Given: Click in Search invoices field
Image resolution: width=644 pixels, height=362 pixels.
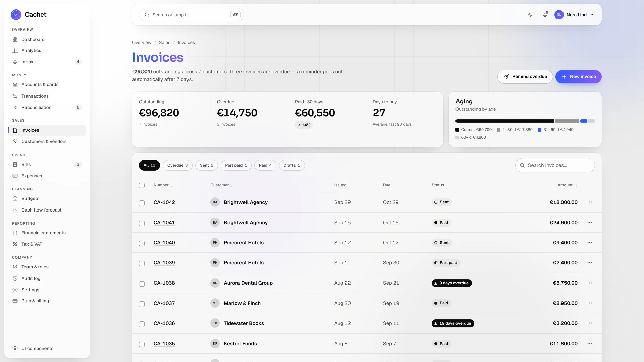Looking at the screenshot, I should tap(555, 165).
